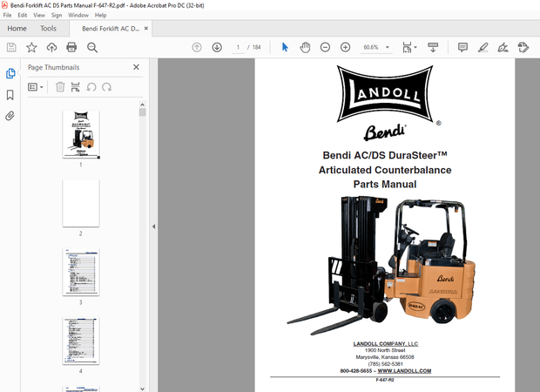The height and width of the screenshot is (392, 540).
Task: Click 'Marysville, Kansas 66508' text
Action: coord(385,357)
